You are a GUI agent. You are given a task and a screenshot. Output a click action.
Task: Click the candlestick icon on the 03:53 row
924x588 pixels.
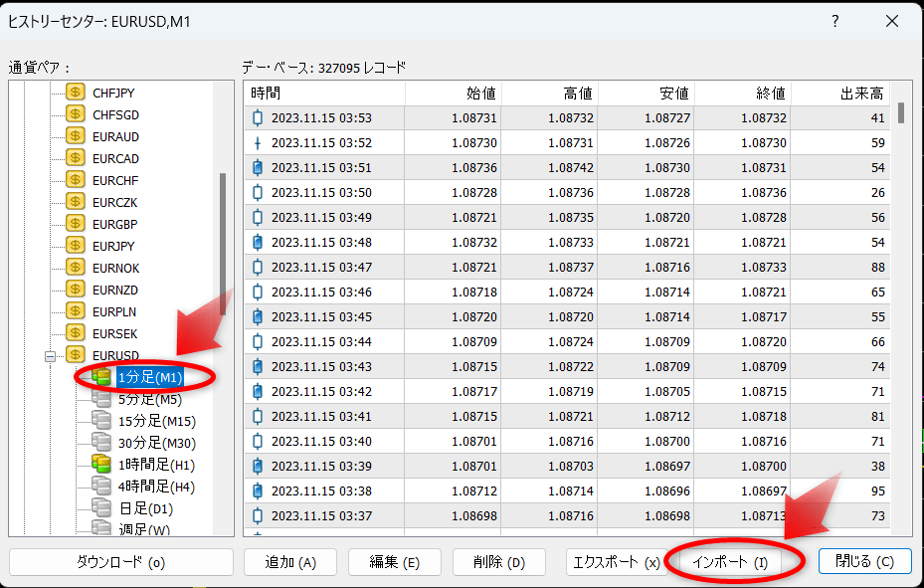[x=257, y=118]
